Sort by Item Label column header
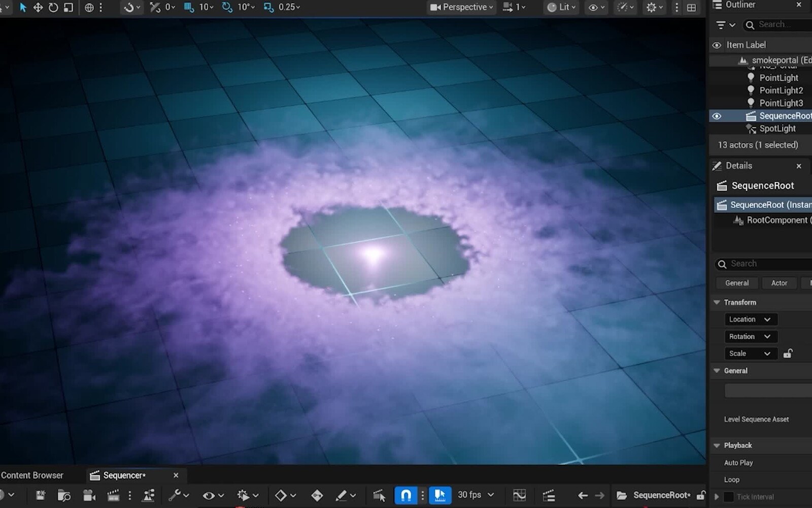 point(746,45)
